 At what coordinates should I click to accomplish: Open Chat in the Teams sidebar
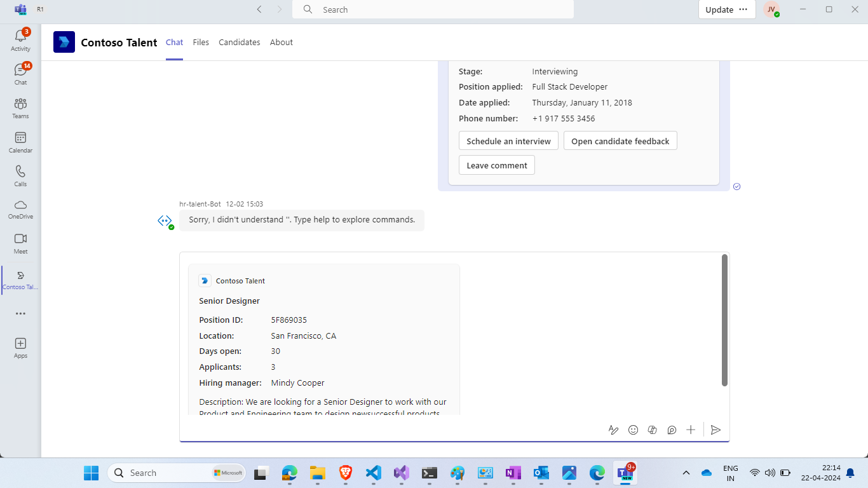[x=20, y=74]
